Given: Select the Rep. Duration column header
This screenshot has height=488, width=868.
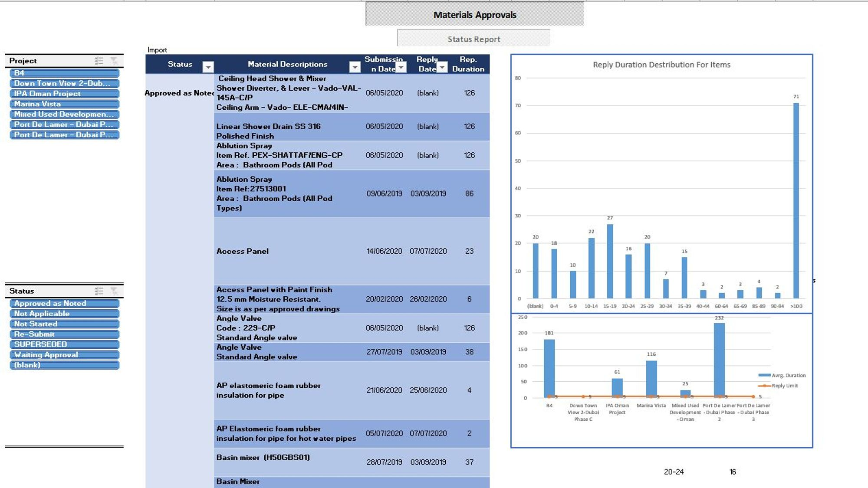Looking at the screenshot, I should [468, 64].
